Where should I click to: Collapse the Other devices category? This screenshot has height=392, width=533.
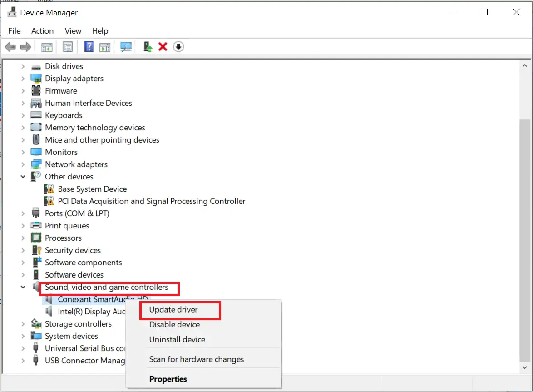click(x=23, y=177)
